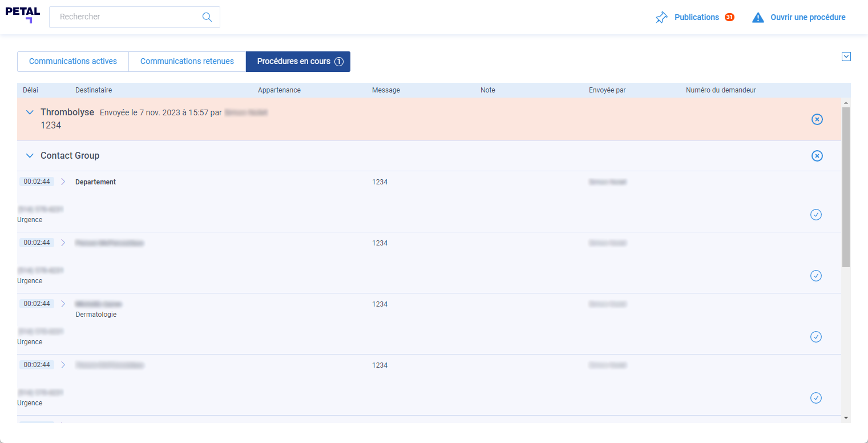Click the Thrombolyse procedure title
The width and height of the screenshot is (868, 443).
(x=67, y=112)
